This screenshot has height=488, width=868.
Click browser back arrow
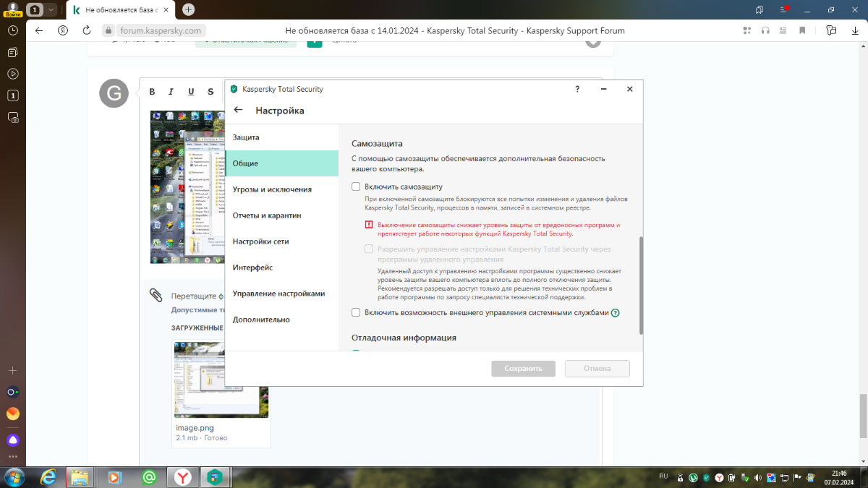coord(39,30)
